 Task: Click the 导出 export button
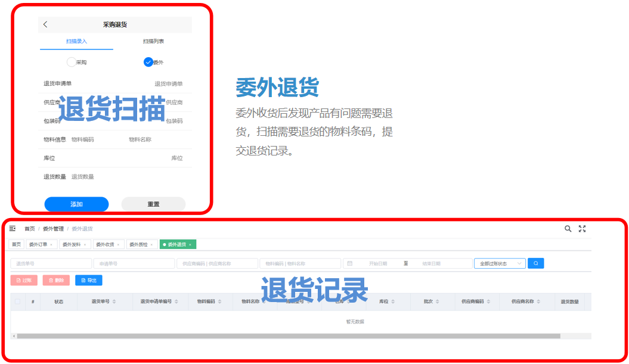pos(88,280)
